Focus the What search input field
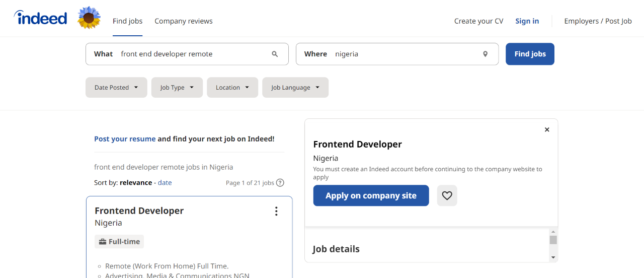644x278 pixels. tap(187, 54)
